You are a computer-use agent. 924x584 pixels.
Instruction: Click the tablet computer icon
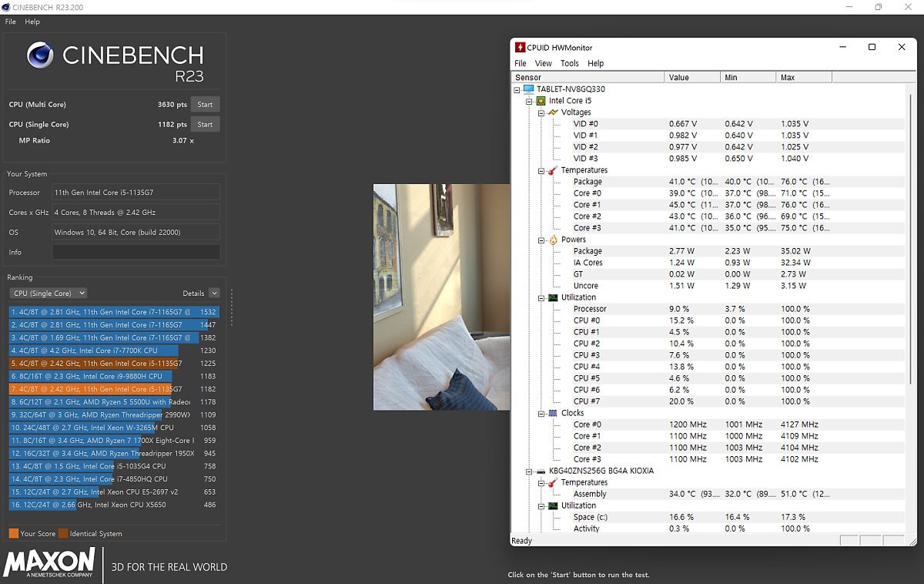529,89
